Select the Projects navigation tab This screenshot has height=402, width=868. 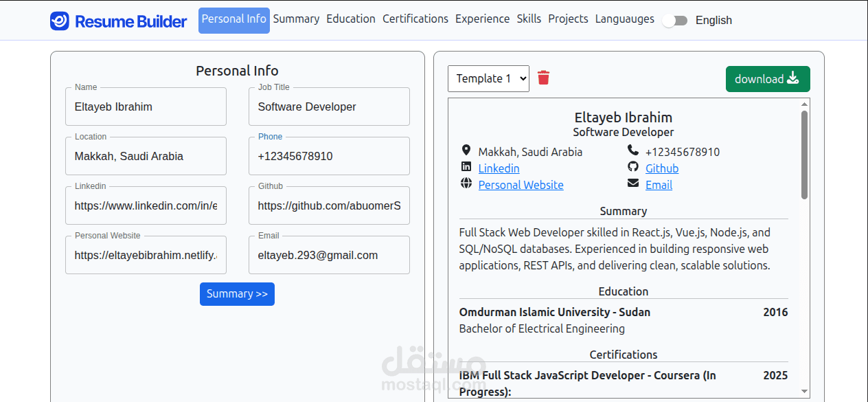click(569, 19)
